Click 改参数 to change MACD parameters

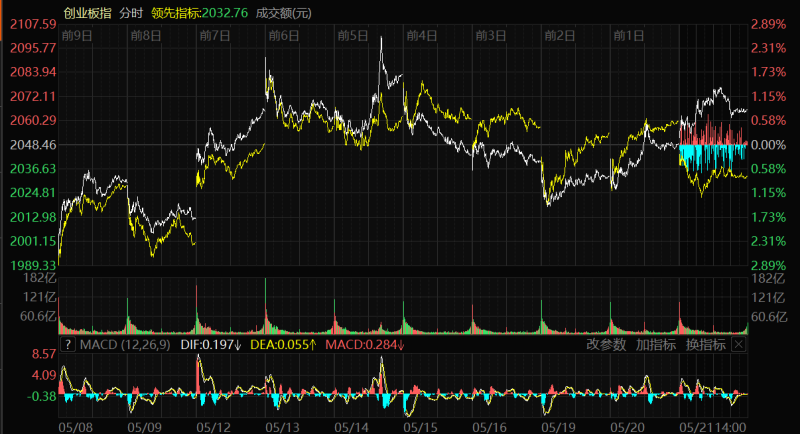(x=606, y=345)
